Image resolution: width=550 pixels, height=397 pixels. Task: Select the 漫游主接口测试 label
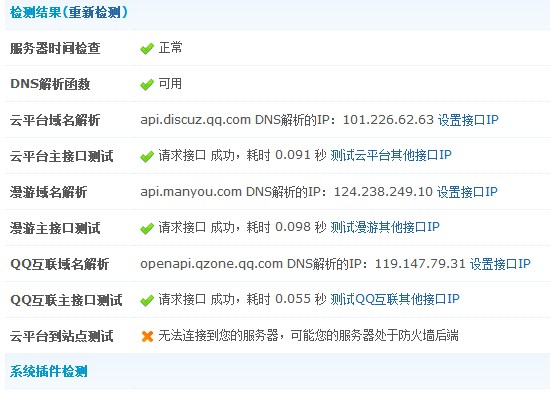click(55, 228)
